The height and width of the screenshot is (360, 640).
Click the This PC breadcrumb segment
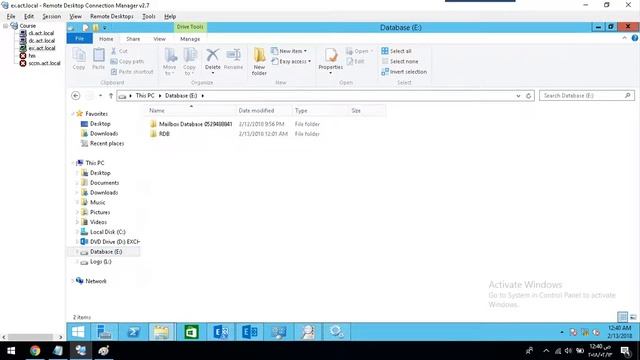point(145,96)
